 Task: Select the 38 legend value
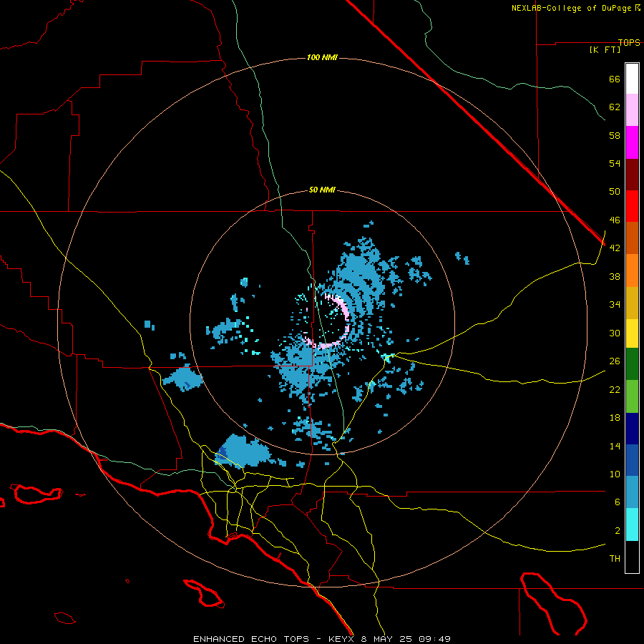pyautogui.click(x=615, y=276)
